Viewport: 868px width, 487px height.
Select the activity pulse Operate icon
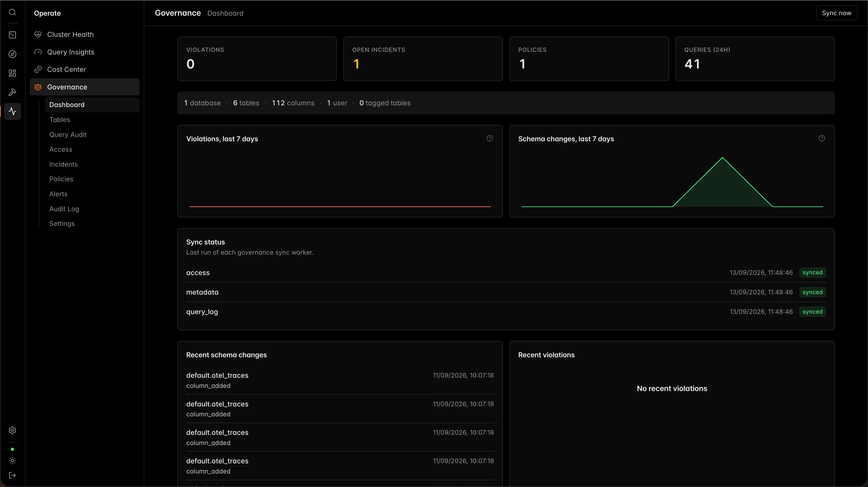[x=13, y=111]
